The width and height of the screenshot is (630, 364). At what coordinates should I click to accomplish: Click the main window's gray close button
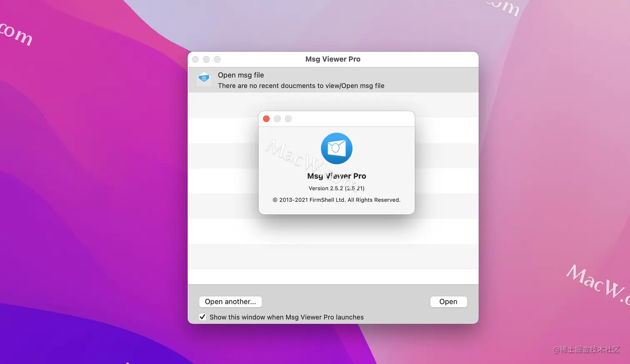(195, 60)
